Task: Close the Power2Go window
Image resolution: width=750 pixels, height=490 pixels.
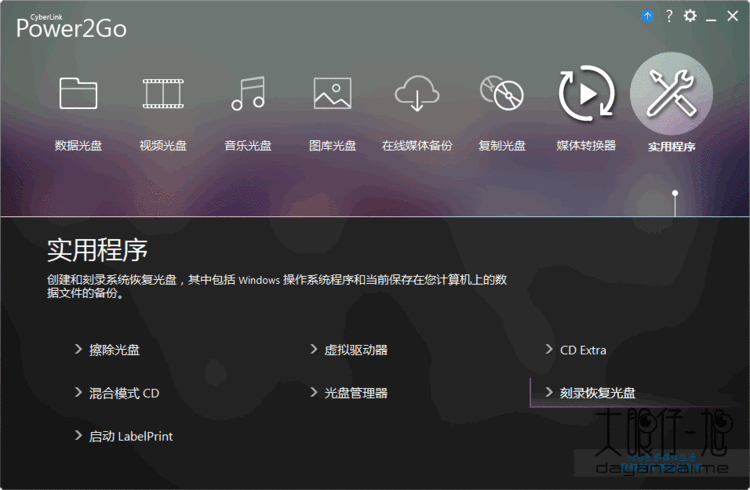Action: pos(732,16)
